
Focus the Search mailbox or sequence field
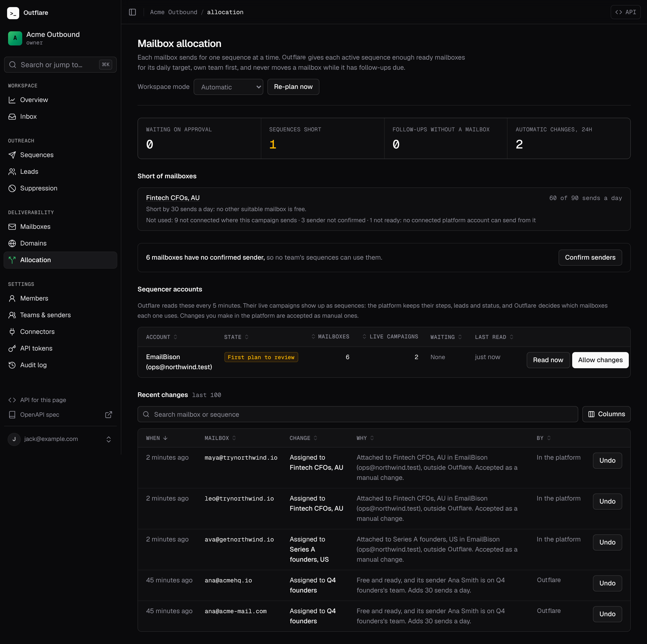coord(358,414)
